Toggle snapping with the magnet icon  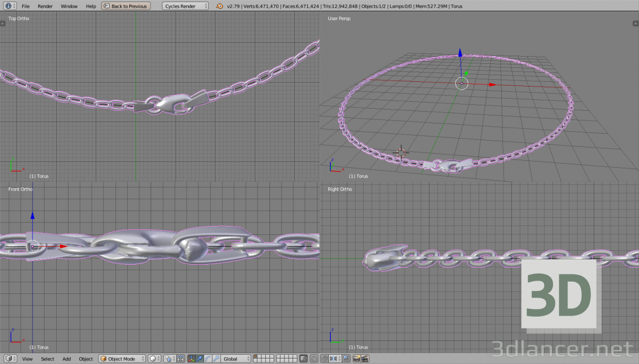point(324,358)
